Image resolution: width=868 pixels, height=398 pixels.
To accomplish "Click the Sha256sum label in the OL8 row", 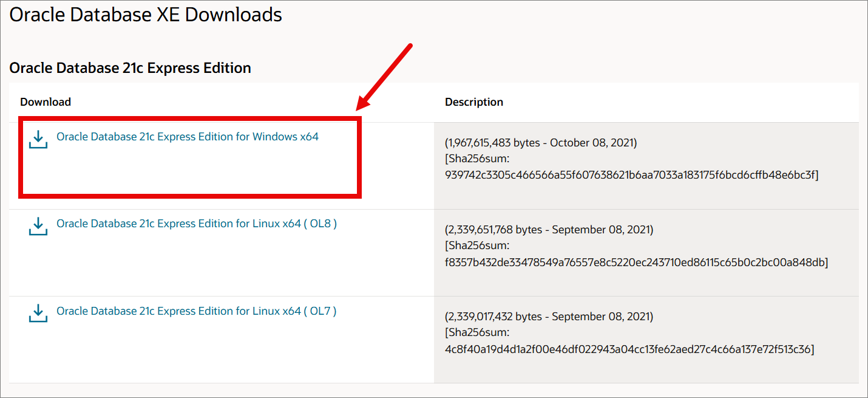I will (x=477, y=245).
